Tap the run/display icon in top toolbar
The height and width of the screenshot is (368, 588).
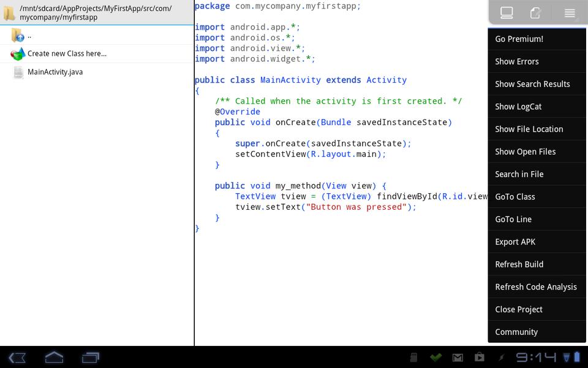[507, 13]
